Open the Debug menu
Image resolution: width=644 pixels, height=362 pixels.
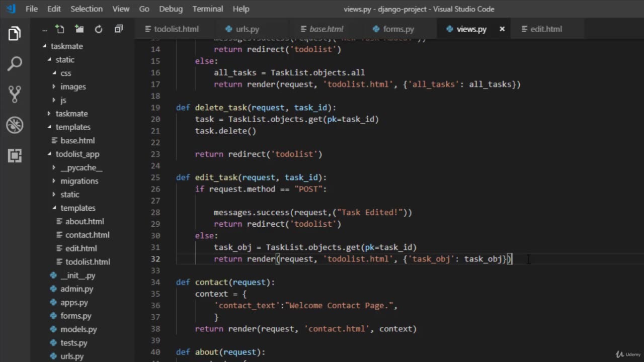coord(171,9)
